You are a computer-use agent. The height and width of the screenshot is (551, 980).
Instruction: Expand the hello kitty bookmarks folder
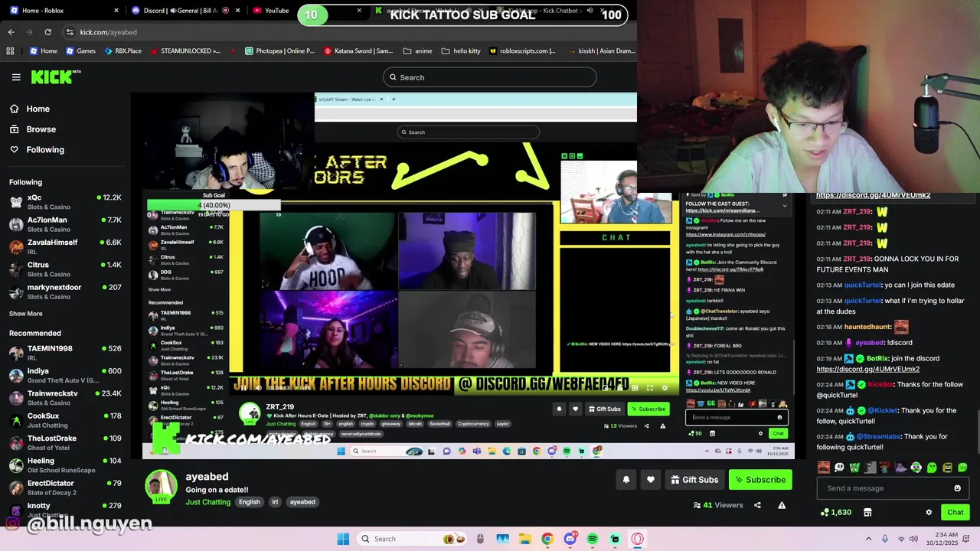460,51
